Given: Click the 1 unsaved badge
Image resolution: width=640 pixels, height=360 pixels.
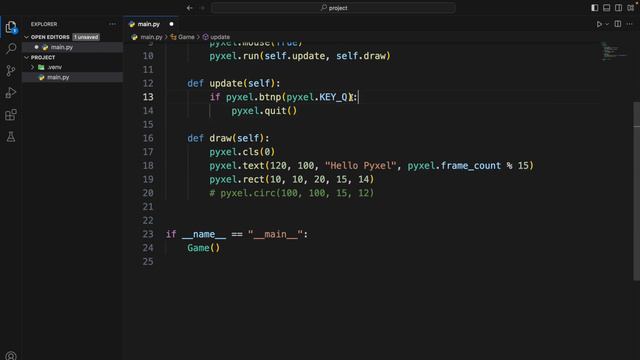Looking at the screenshot, I should pos(86,37).
